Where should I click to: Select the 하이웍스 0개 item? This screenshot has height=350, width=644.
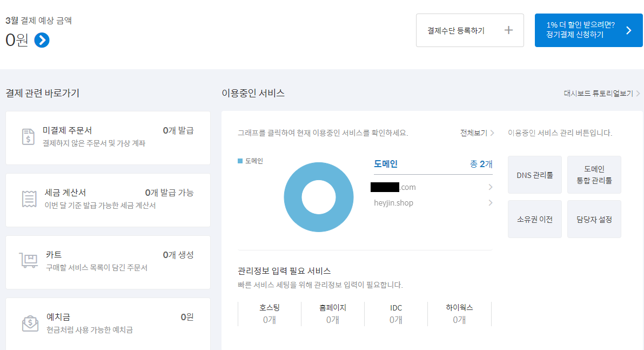pos(459,314)
